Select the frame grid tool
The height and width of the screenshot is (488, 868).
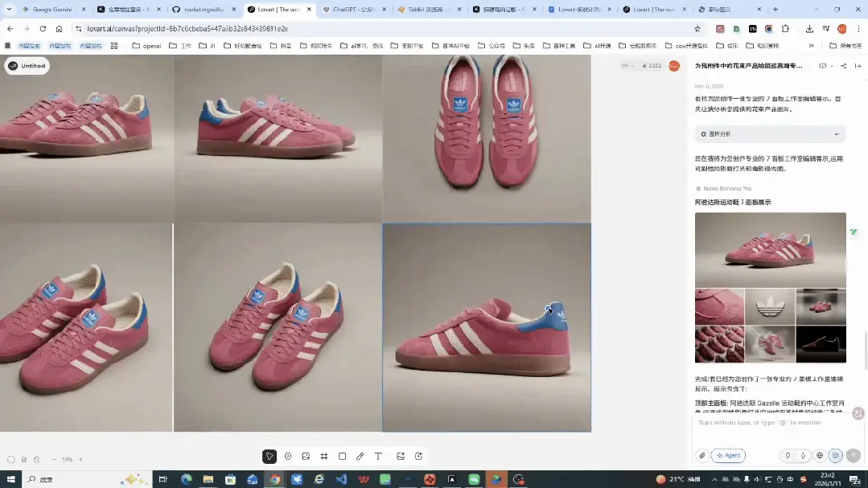(x=324, y=457)
